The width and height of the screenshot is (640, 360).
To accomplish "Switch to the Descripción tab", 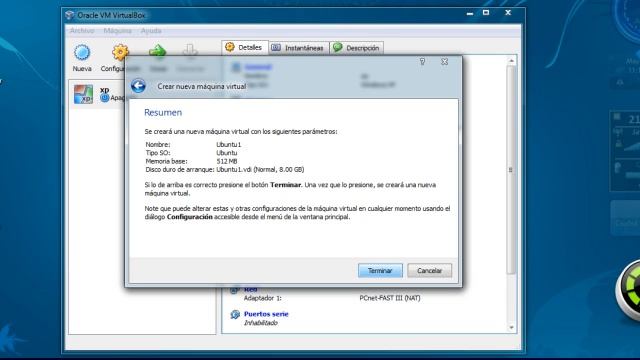I will click(356, 48).
